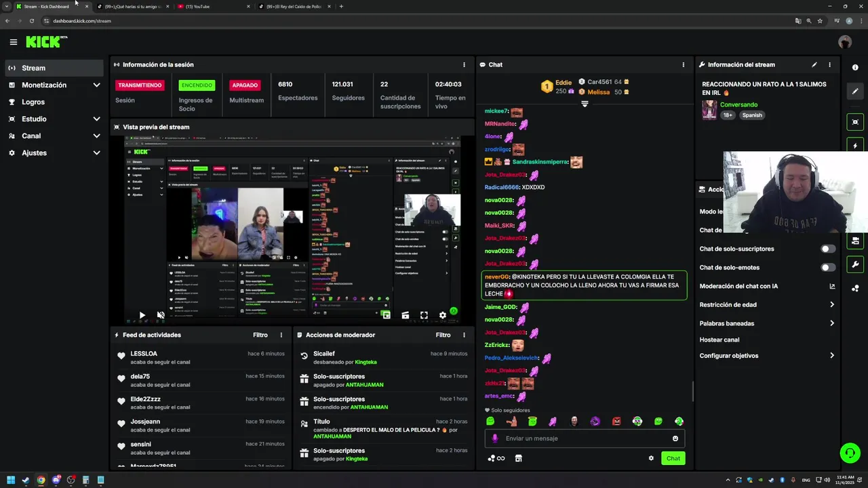This screenshot has height=488, width=868.
Task: Enable picture-in-picture on stream preview
Action: 386,315
